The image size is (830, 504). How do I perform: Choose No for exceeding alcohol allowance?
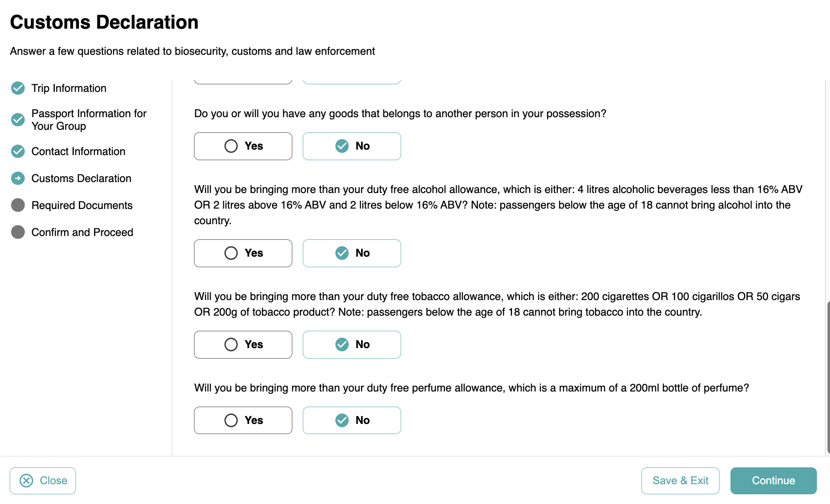pos(352,253)
